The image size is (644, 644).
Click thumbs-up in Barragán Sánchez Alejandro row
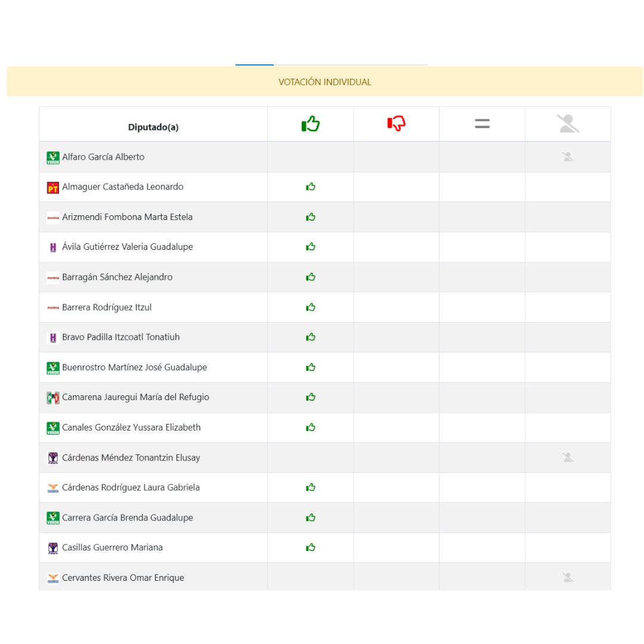tap(311, 277)
